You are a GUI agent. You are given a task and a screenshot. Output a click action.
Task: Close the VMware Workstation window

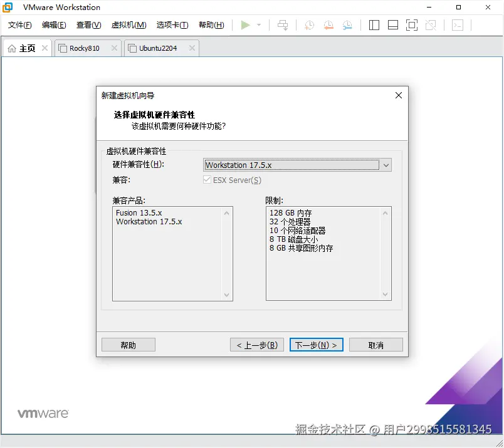click(488, 7)
